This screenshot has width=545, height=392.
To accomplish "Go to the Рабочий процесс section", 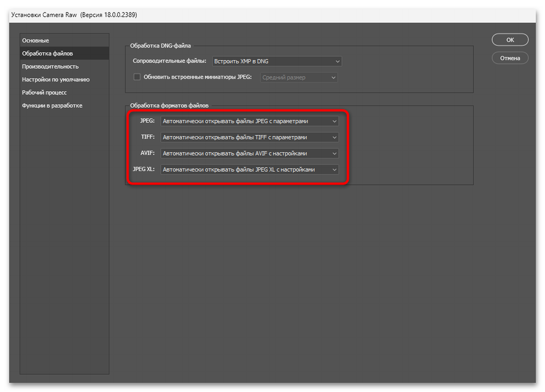I will coord(44,92).
